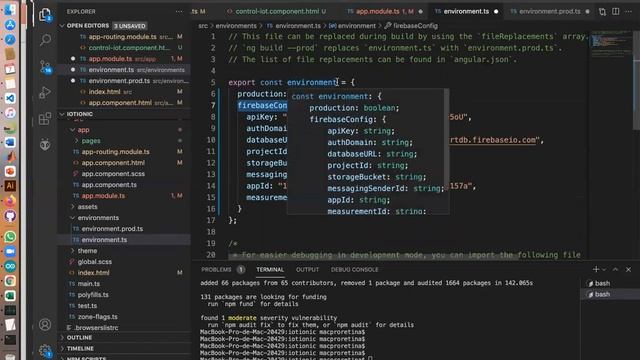The width and height of the screenshot is (640, 360).
Task: Open polyfills.ts file
Action: pyautogui.click(x=93, y=295)
